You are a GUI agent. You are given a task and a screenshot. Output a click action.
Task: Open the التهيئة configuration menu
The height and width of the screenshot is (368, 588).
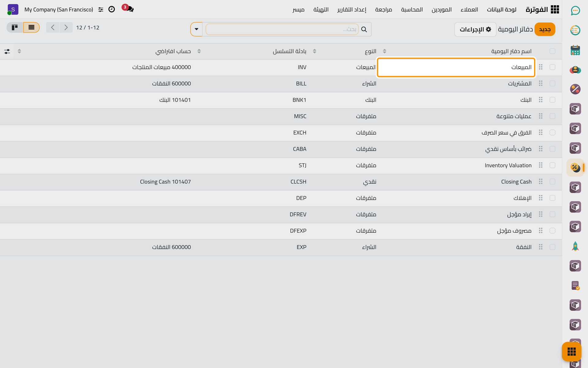pos(321,10)
